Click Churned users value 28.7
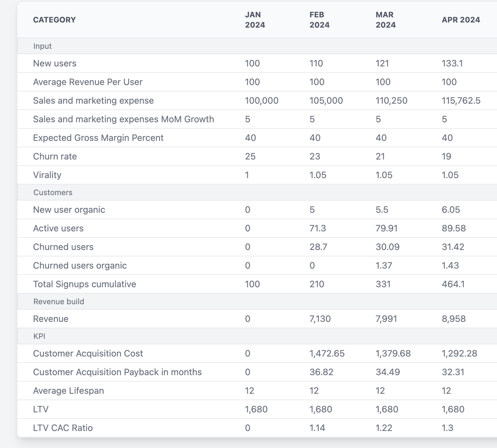497x448 pixels. [x=318, y=247]
